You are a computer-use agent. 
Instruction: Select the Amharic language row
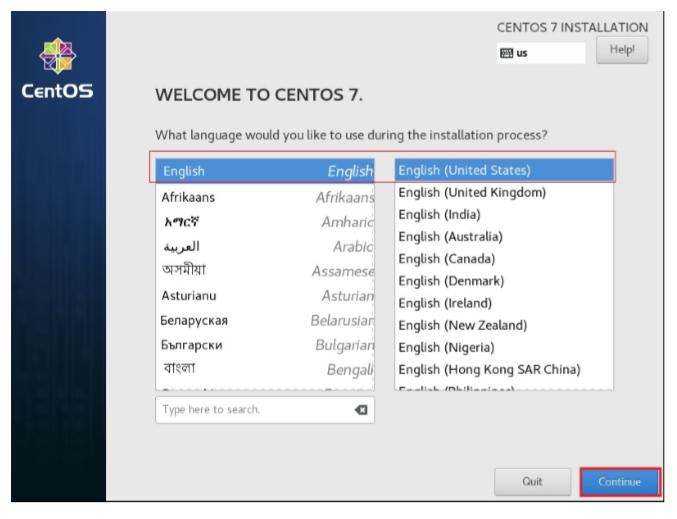tap(265, 222)
